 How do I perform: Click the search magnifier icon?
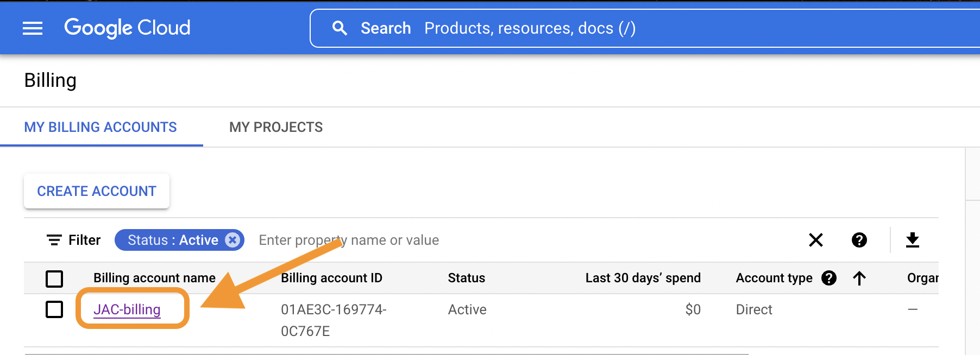[340, 28]
